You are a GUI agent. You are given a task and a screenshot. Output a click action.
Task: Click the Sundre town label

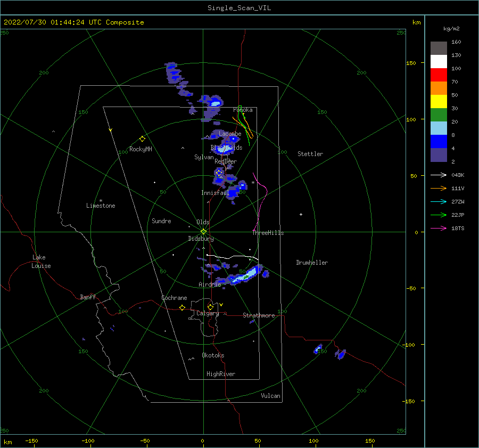click(x=161, y=221)
